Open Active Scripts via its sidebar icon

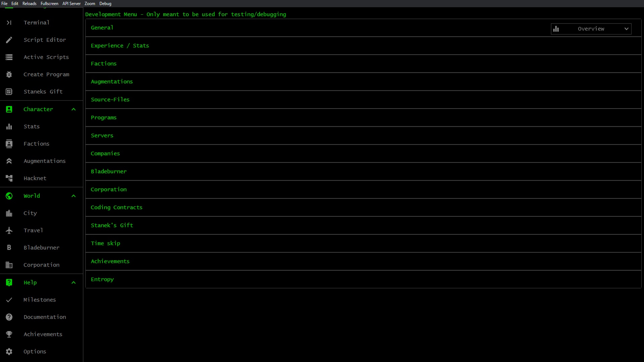[x=9, y=57]
